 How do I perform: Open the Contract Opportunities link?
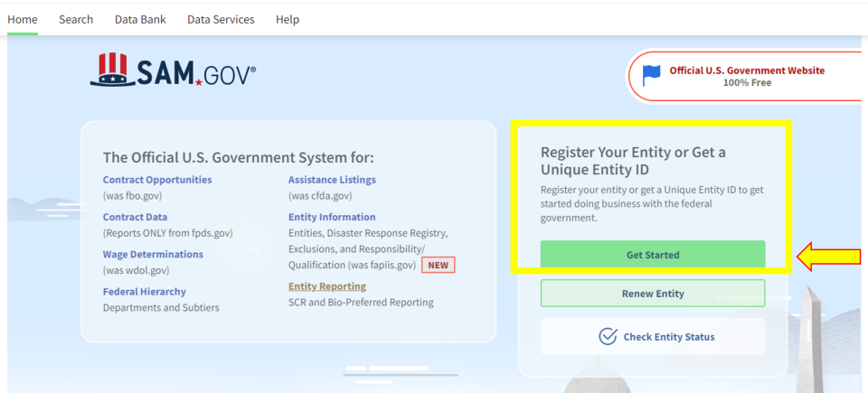point(157,180)
